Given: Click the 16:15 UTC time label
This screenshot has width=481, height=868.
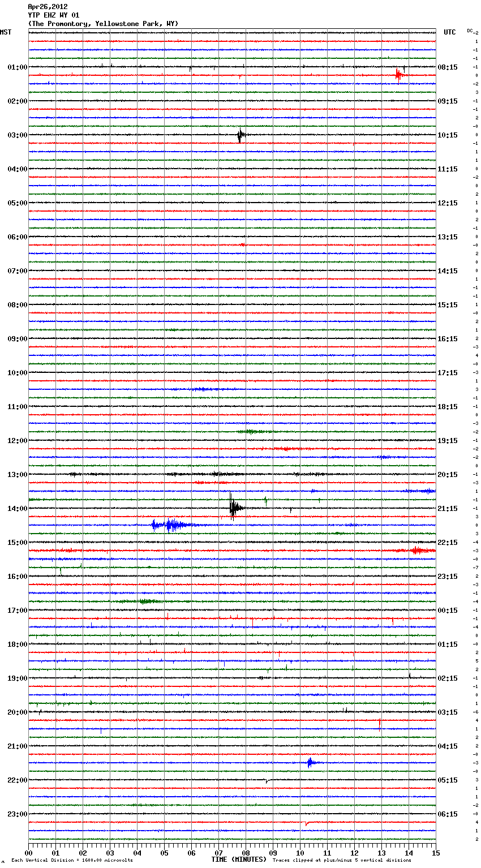Looking at the screenshot, I should pyautogui.click(x=448, y=339).
